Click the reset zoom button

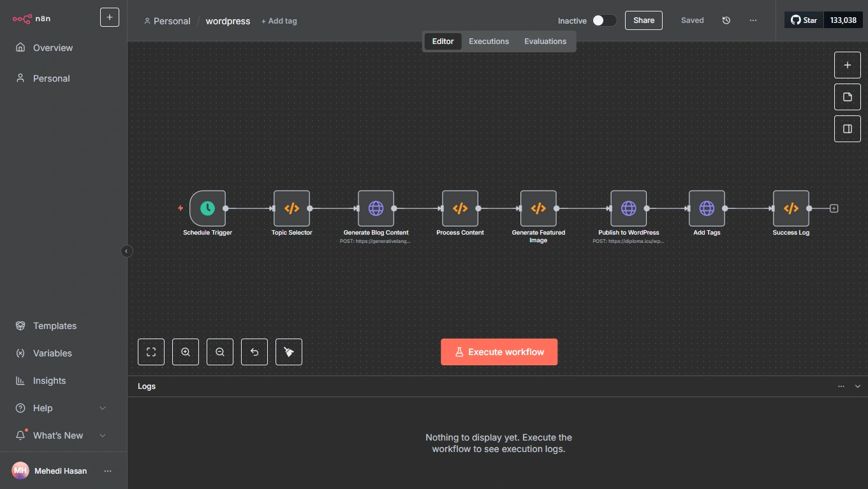point(254,352)
